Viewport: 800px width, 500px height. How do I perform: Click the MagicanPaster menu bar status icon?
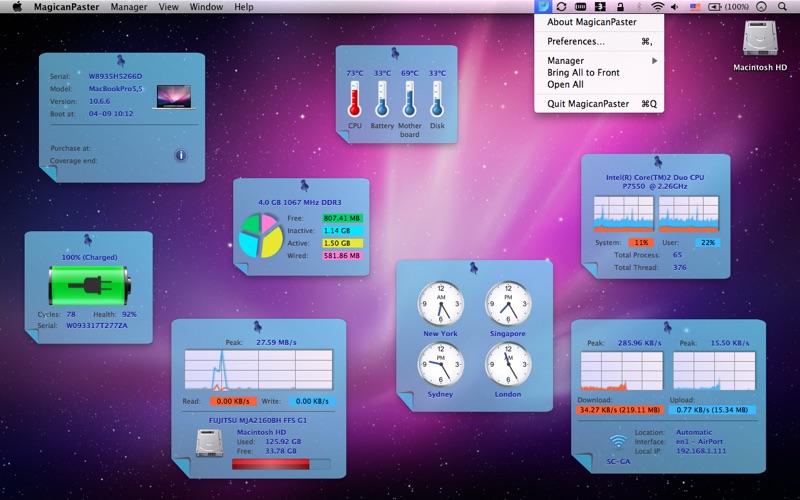542,7
